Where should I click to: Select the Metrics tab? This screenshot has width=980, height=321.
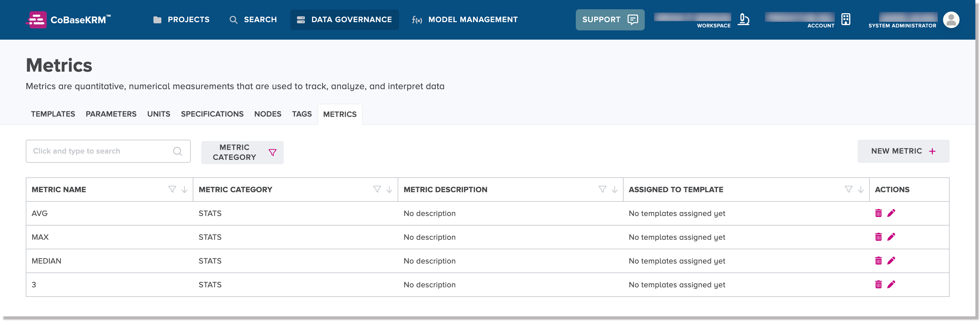340,114
